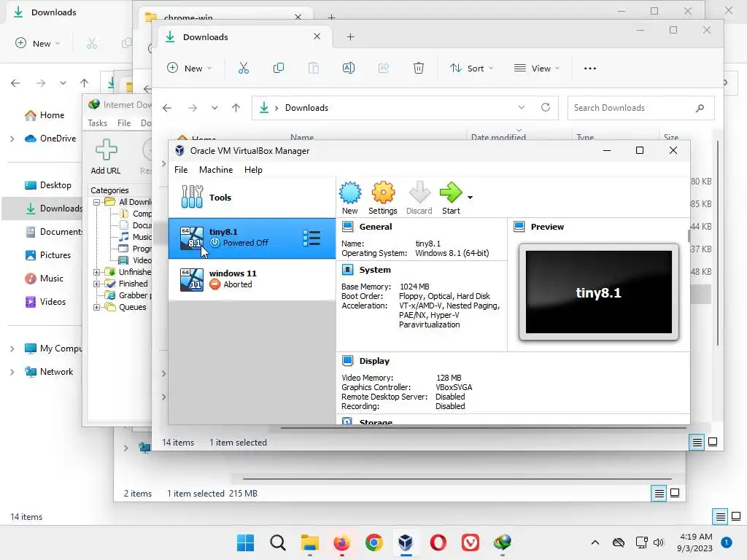This screenshot has width=747, height=560.
Task: Click the Discard button in VirtualBox
Action: tap(419, 198)
